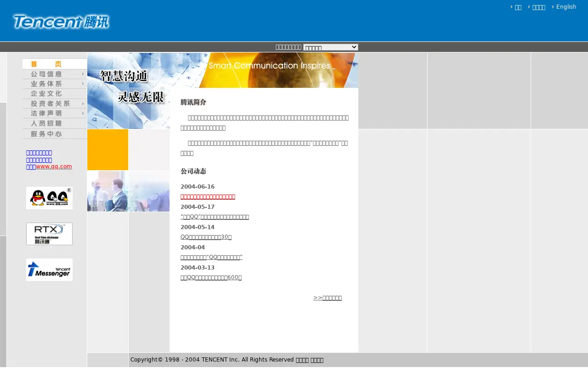Switch the site to English

[566, 7]
